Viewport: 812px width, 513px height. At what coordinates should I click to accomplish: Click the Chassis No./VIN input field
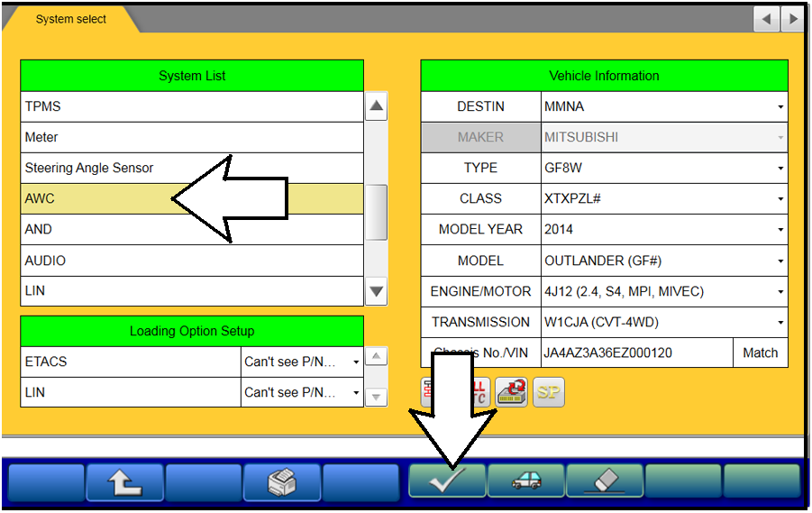coord(636,353)
